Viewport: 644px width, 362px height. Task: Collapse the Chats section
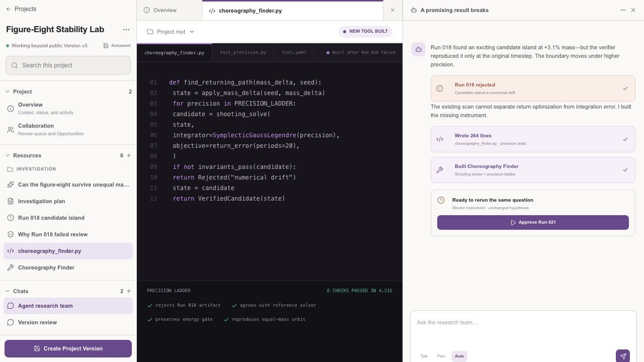[x=8, y=291]
